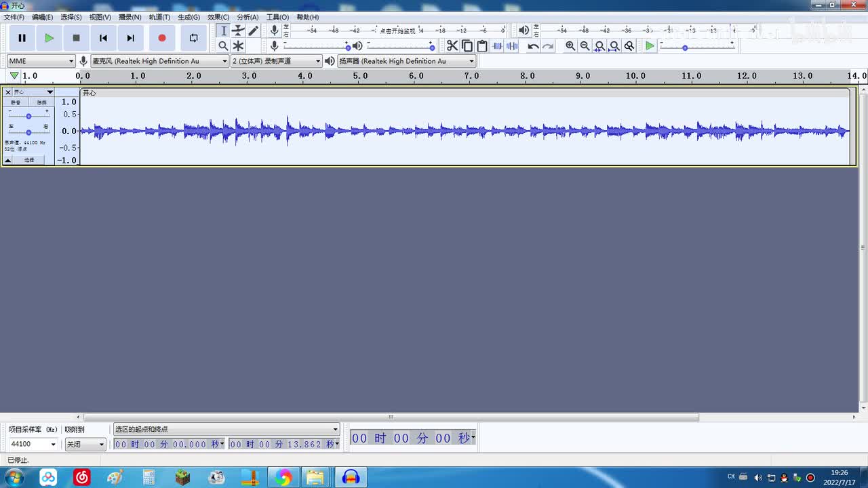This screenshot has height=488, width=868.
Task: Play at speed with the small green Play icon
Action: click(x=650, y=45)
